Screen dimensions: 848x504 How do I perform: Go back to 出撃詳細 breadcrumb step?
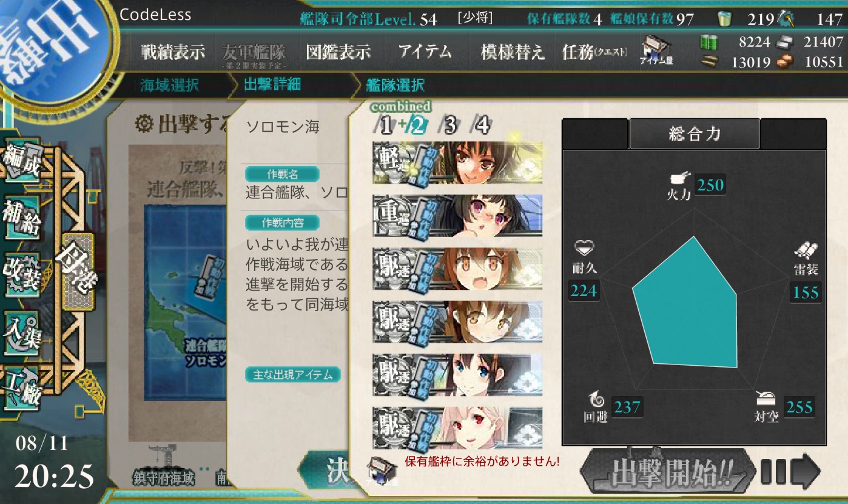[x=272, y=84]
